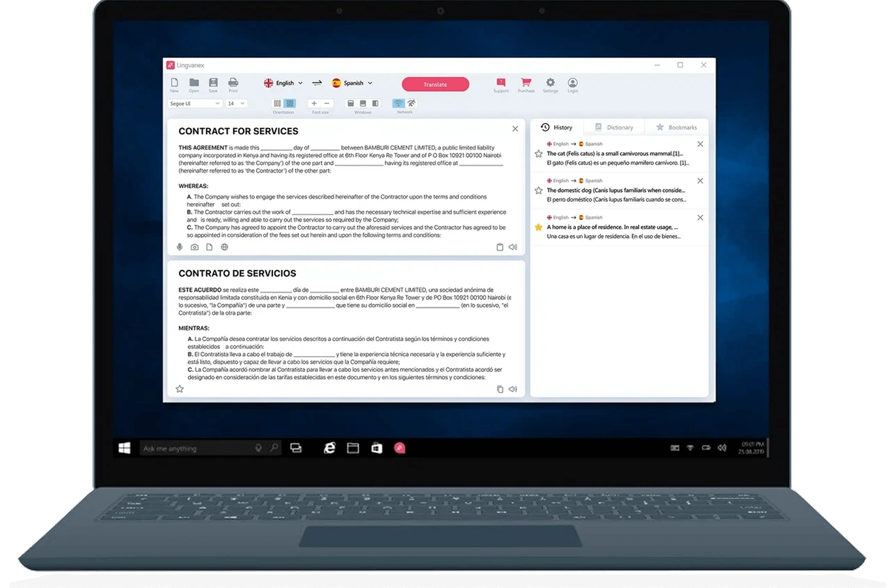The height and width of the screenshot is (588, 891).
Task: Click the Windows Start button
Action: click(x=124, y=448)
